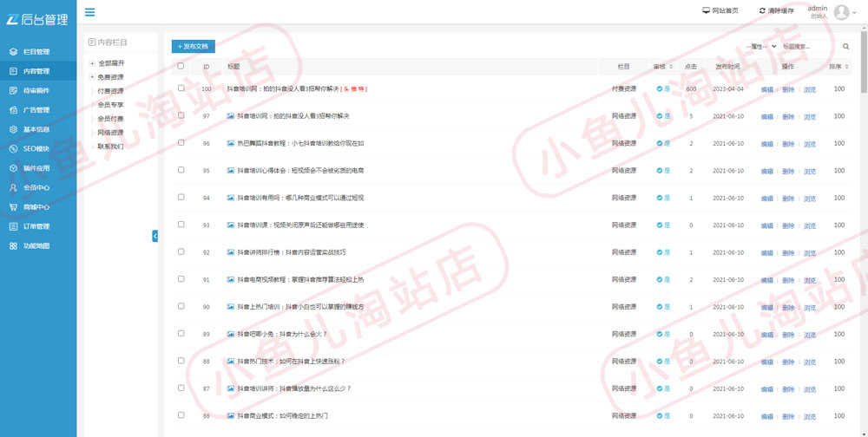Click image icon of row ID 95

click(231, 170)
